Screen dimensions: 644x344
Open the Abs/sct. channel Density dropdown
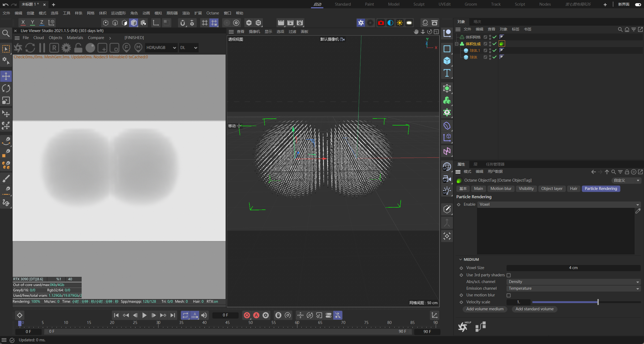click(x=573, y=282)
